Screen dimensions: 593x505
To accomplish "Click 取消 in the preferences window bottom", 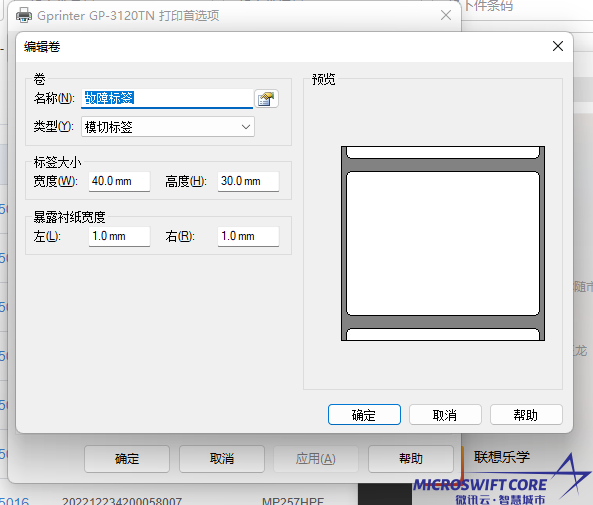I will coord(222,459).
